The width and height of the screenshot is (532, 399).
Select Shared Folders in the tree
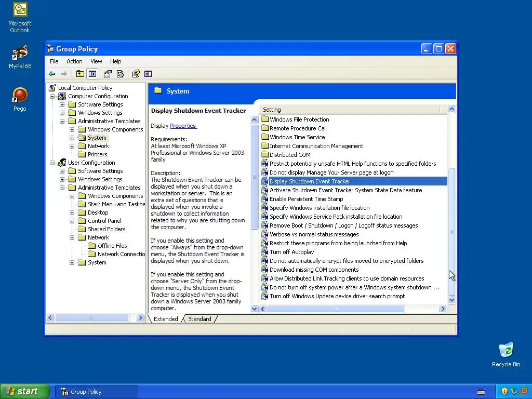click(106, 229)
